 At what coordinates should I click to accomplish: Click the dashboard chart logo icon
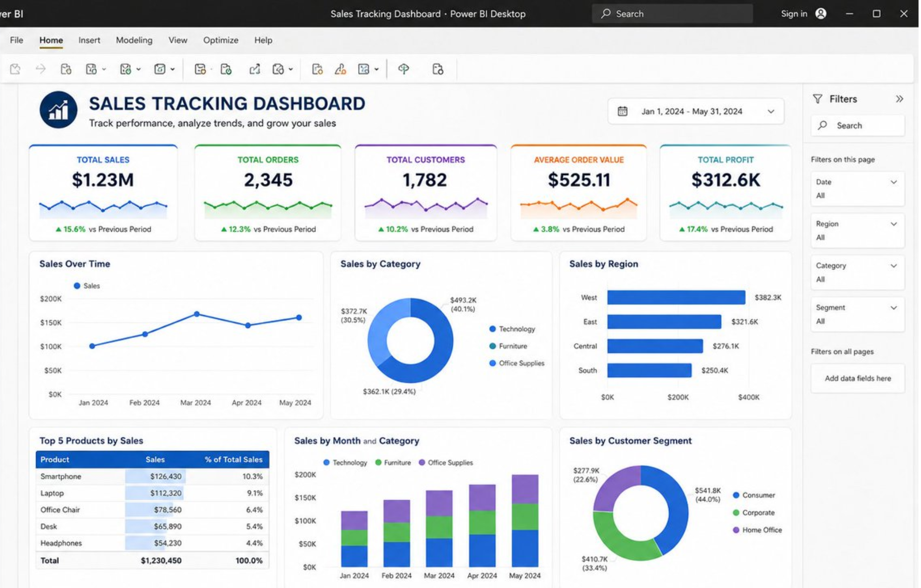click(58, 109)
